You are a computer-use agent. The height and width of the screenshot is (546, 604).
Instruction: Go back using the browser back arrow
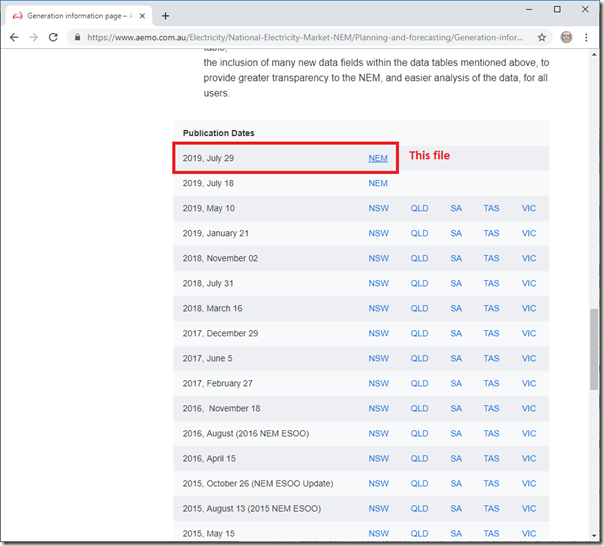(x=14, y=37)
